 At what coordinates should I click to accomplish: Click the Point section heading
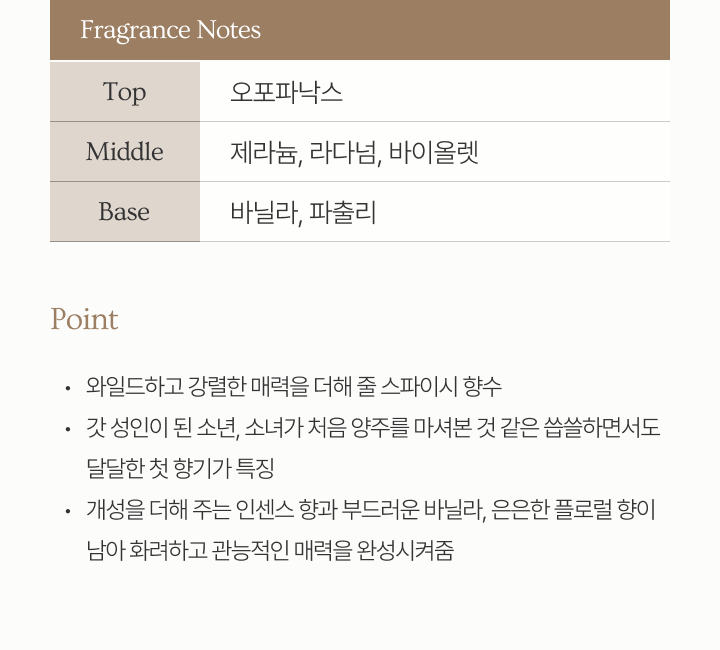pyautogui.click(x=84, y=320)
